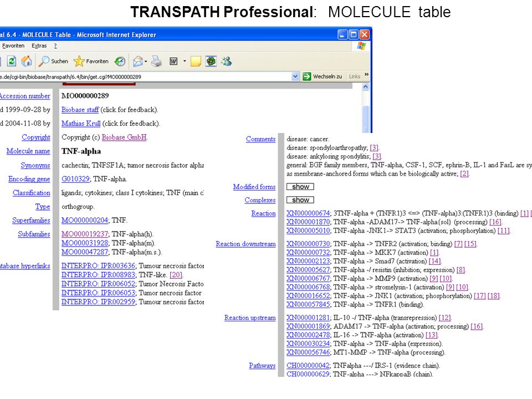Open browsing History clock icon
Viewport: 532px width, 399px height.
(120, 62)
